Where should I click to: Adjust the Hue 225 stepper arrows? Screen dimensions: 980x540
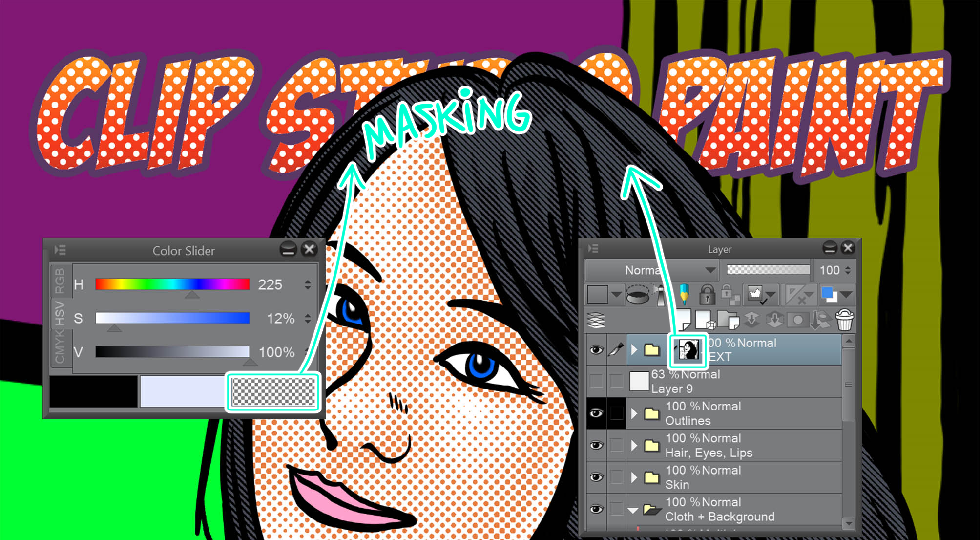pos(308,284)
